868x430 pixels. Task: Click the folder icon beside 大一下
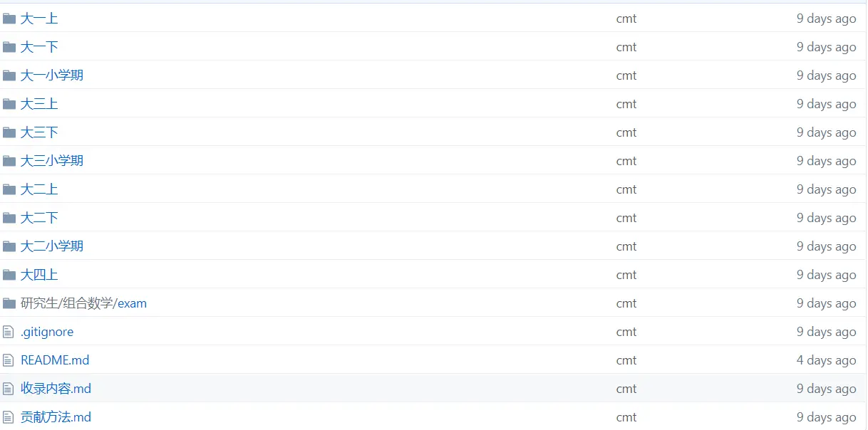(9, 47)
